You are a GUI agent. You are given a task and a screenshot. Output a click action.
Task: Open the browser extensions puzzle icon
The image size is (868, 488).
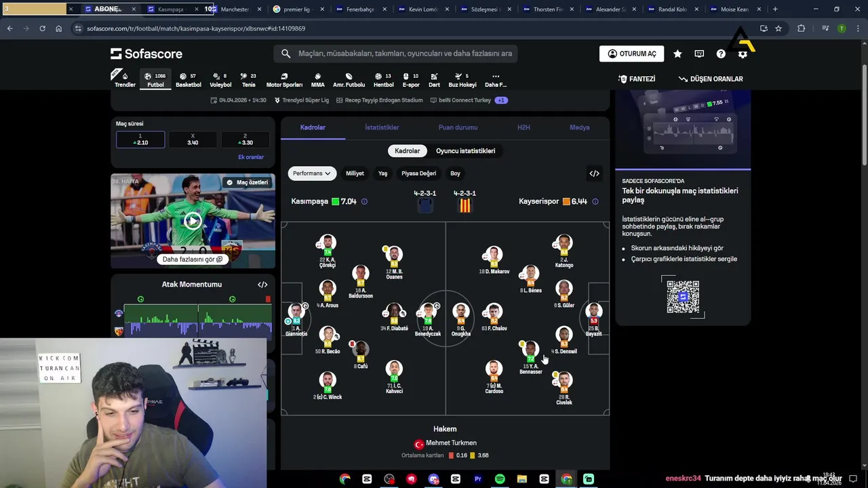click(801, 28)
